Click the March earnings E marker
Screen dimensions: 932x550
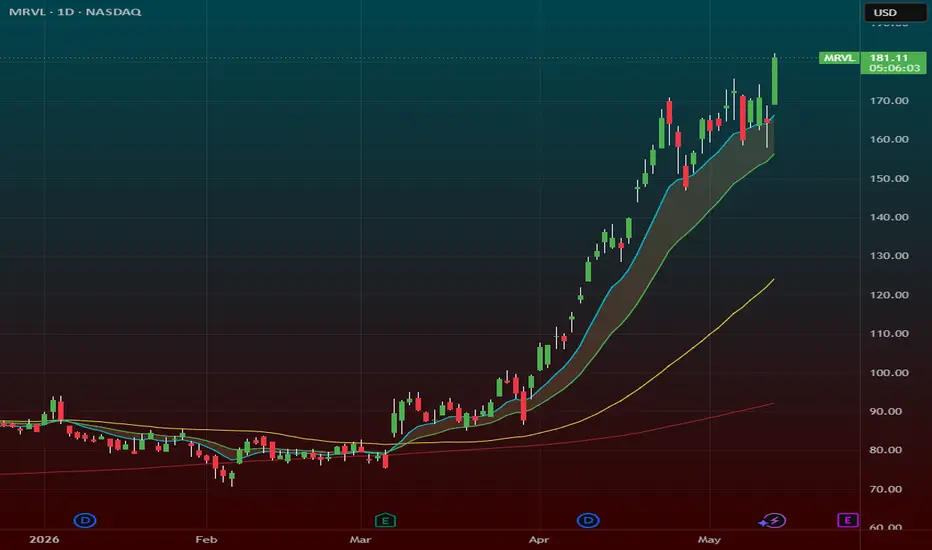coord(385,521)
